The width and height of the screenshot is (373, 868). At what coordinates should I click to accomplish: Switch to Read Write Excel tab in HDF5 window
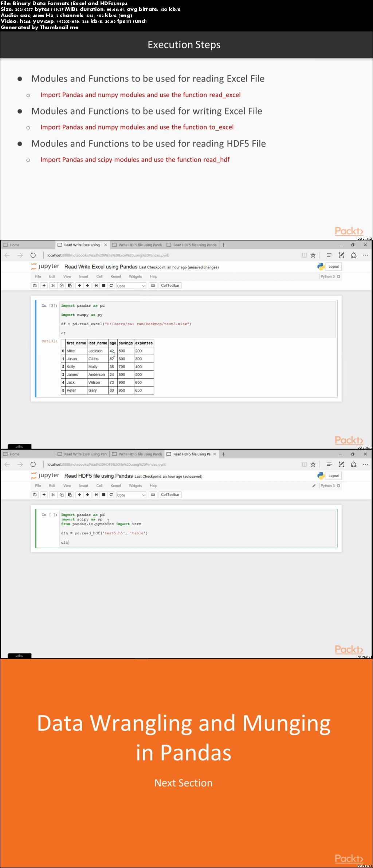coord(82,454)
